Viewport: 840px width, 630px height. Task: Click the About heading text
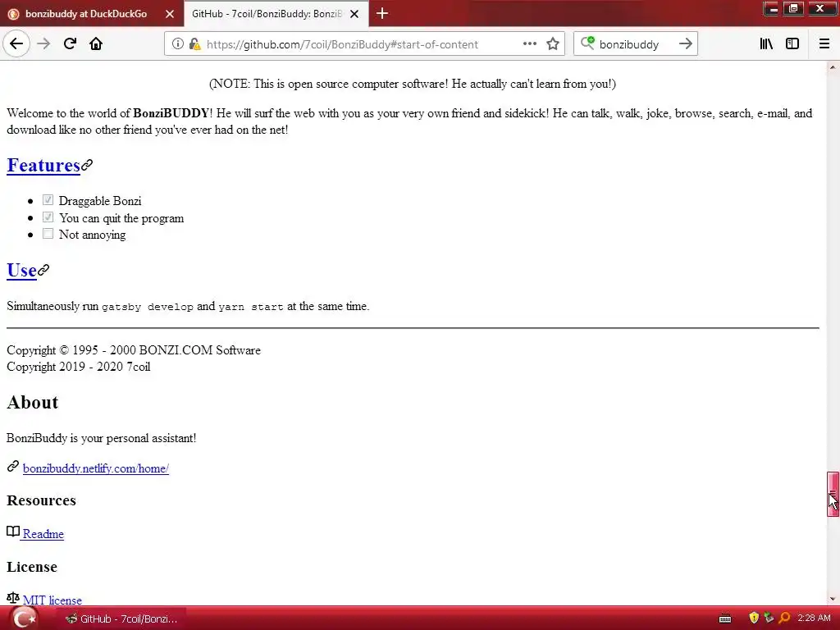32,402
